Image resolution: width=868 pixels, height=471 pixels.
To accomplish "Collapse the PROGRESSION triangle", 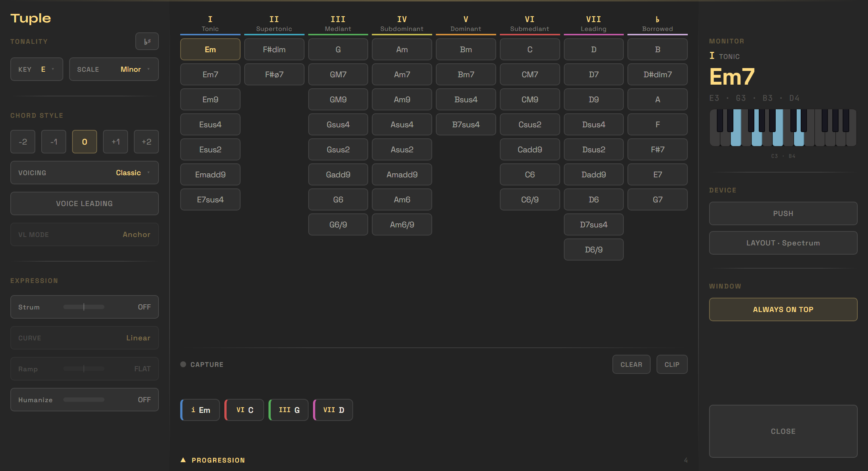I will (x=183, y=460).
